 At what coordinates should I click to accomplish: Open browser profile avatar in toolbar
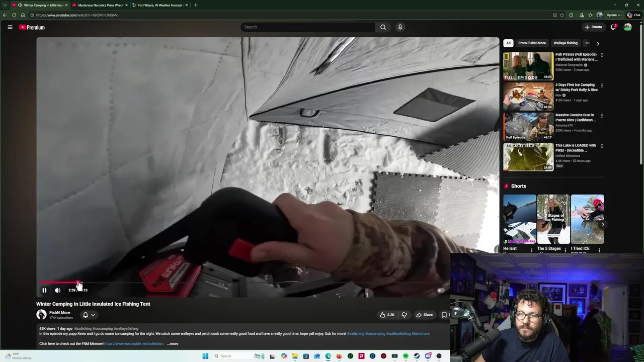599,15
